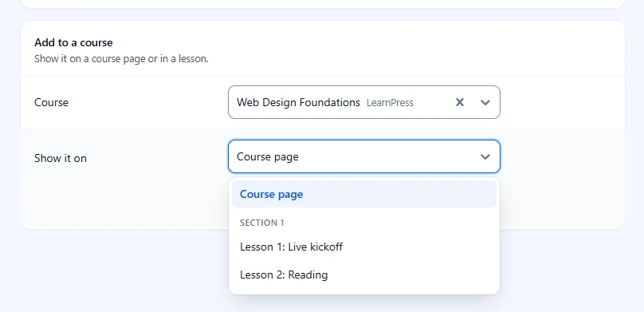This screenshot has height=312, width=644.
Task: Open the Web Design Foundations course field
Action: [x=364, y=102]
